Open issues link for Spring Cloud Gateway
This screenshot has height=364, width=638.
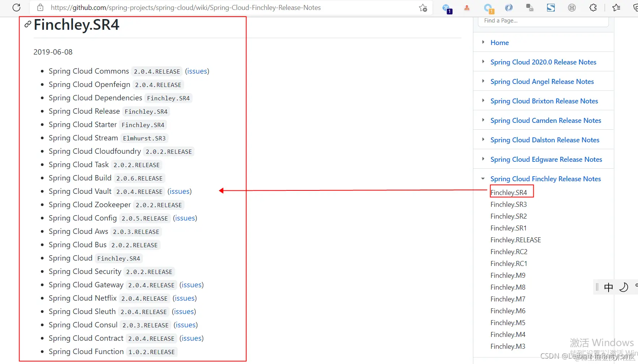191,285
